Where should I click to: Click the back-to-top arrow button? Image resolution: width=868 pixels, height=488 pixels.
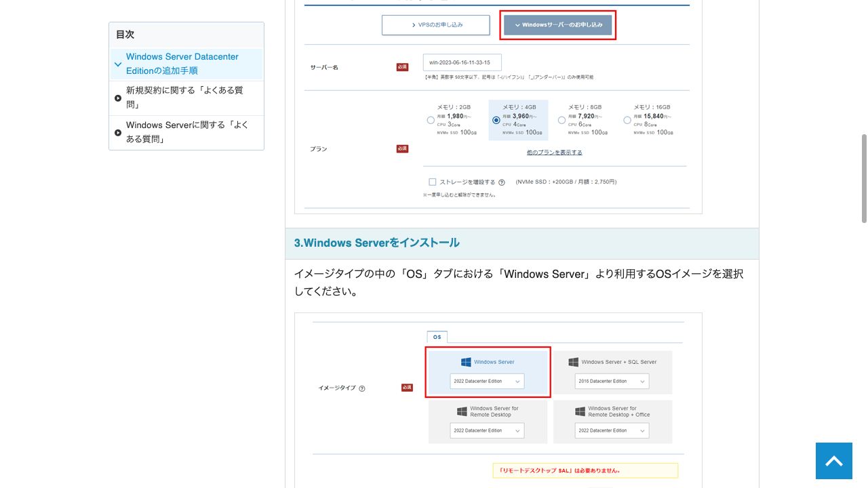[x=833, y=461]
